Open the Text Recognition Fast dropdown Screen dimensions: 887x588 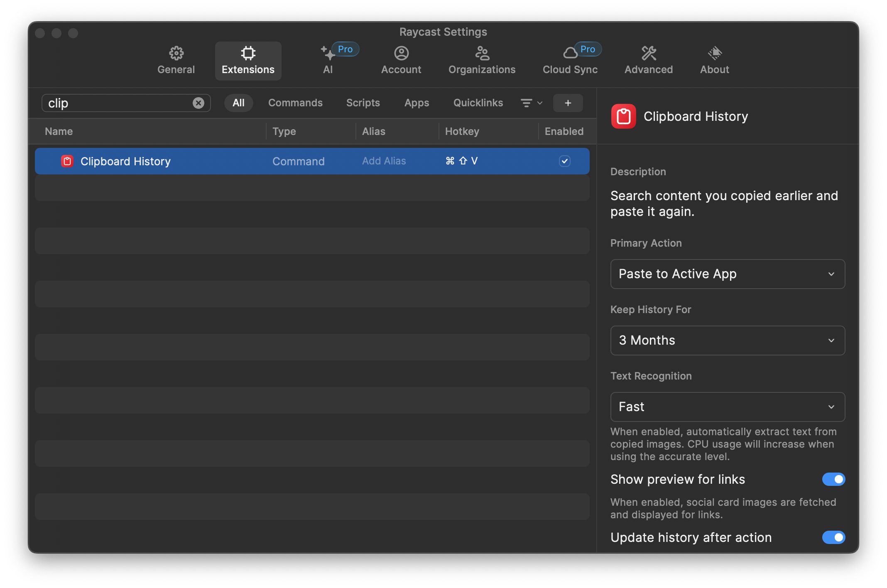[728, 407]
